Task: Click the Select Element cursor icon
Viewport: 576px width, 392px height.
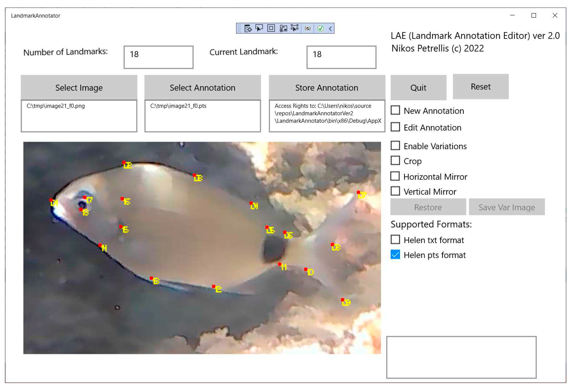Action: [259, 28]
